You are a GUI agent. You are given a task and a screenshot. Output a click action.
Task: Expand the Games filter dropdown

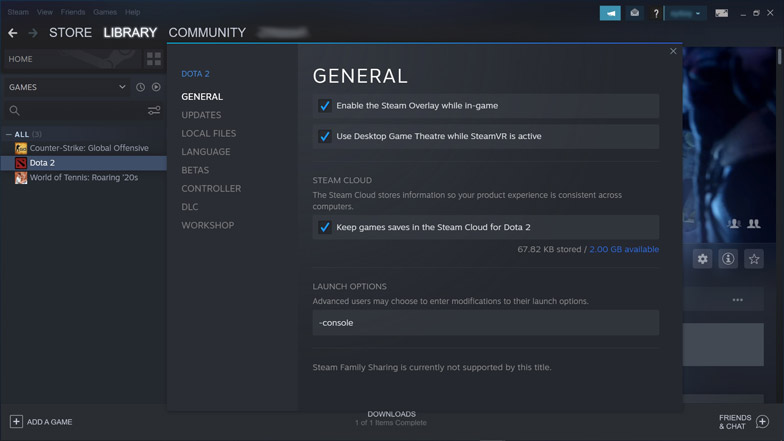tap(66, 87)
